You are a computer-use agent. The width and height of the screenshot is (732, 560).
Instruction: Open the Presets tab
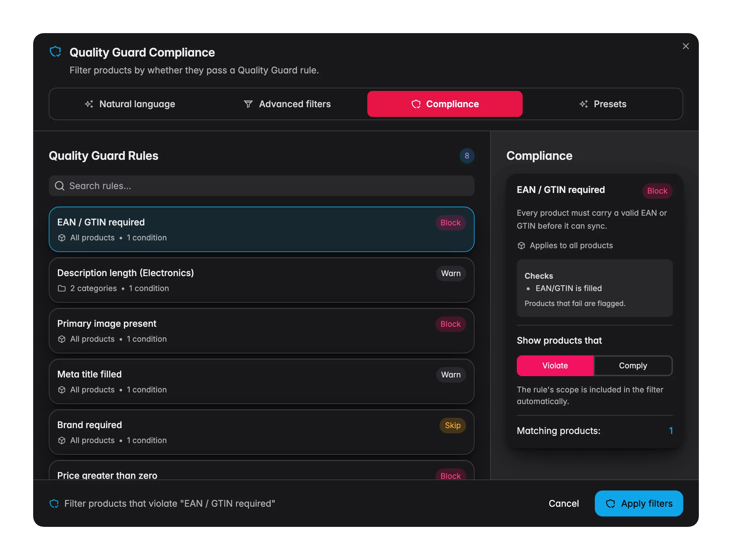[602, 104]
